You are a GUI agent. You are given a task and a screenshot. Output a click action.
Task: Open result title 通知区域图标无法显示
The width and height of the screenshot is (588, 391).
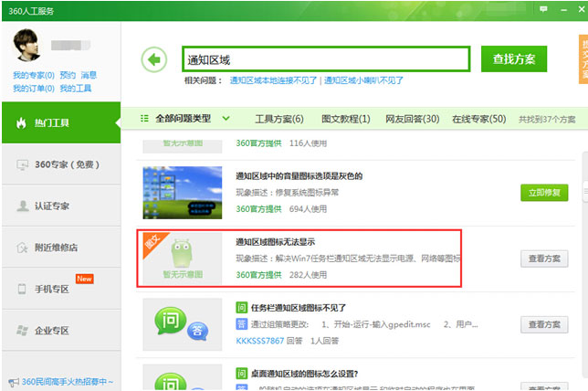pyautogui.click(x=275, y=242)
